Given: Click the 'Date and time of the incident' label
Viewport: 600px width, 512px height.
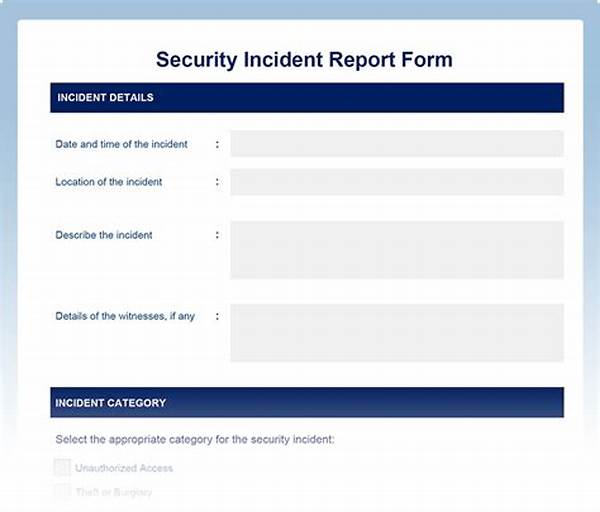Looking at the screenshot, I should 121,144.
